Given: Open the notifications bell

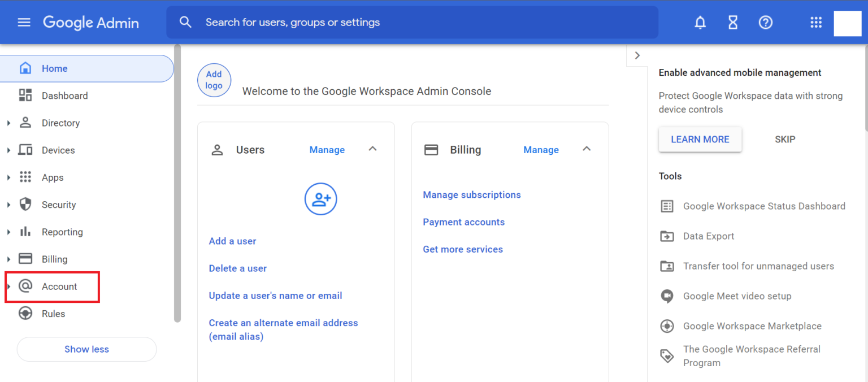Looking at the screenshot, I should (700, 23).
